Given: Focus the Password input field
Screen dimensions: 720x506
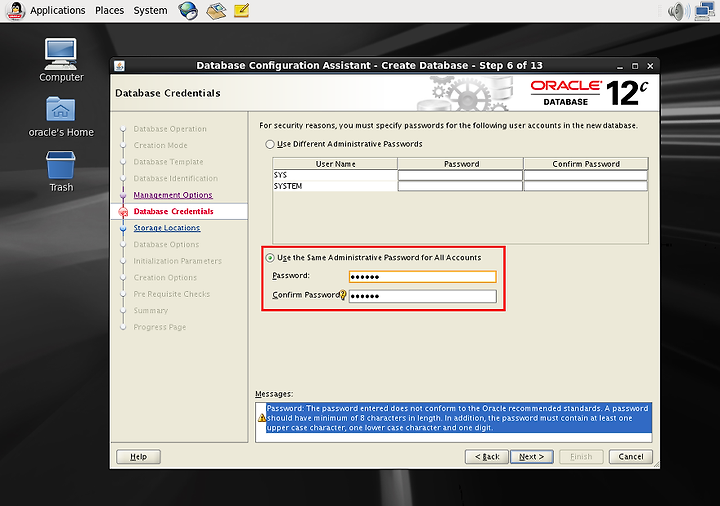Looking at the screenshot, I should pos(422,276).
